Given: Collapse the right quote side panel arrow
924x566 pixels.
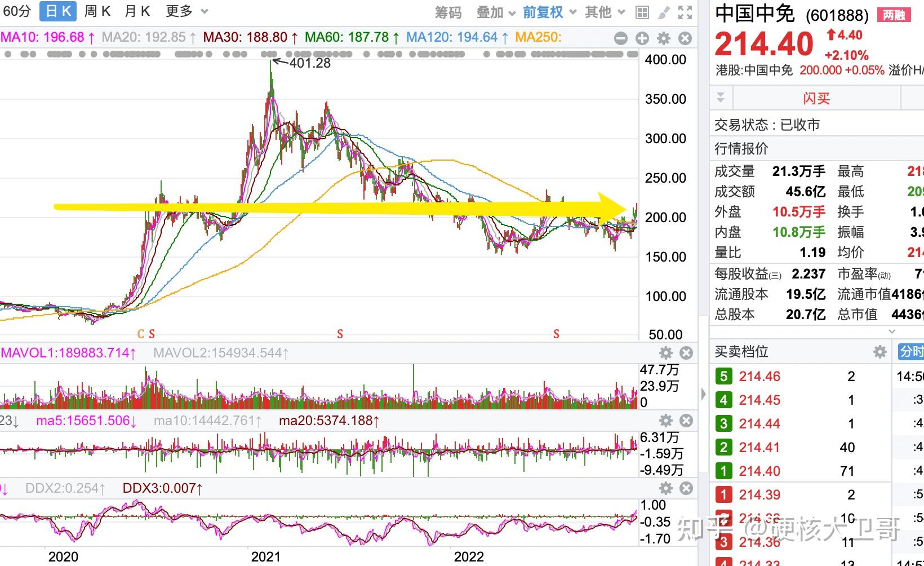Looking at the screenshot, I should pos(703,393).
